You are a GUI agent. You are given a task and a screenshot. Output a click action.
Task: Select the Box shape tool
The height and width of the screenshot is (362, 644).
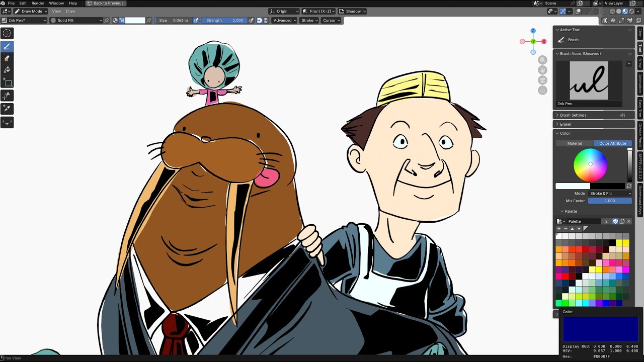coord(7,82)
